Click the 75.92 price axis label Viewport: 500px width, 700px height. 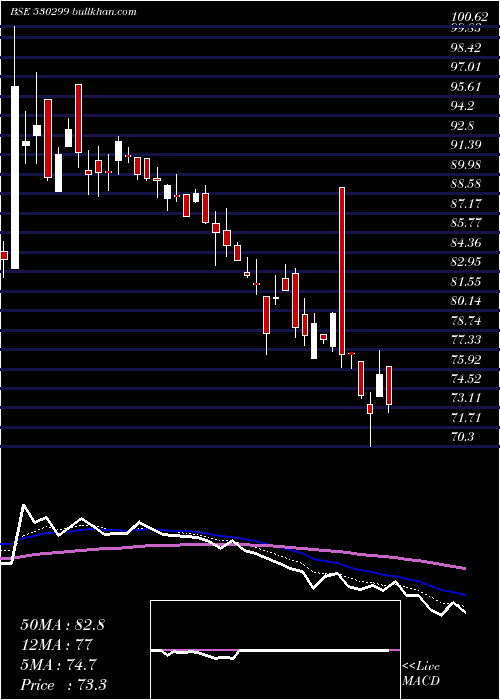tap(468, 360)
